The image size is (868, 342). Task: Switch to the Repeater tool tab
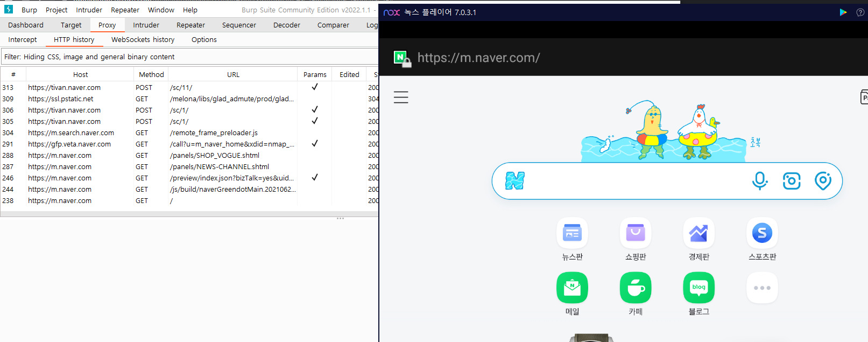pos(190,25)
